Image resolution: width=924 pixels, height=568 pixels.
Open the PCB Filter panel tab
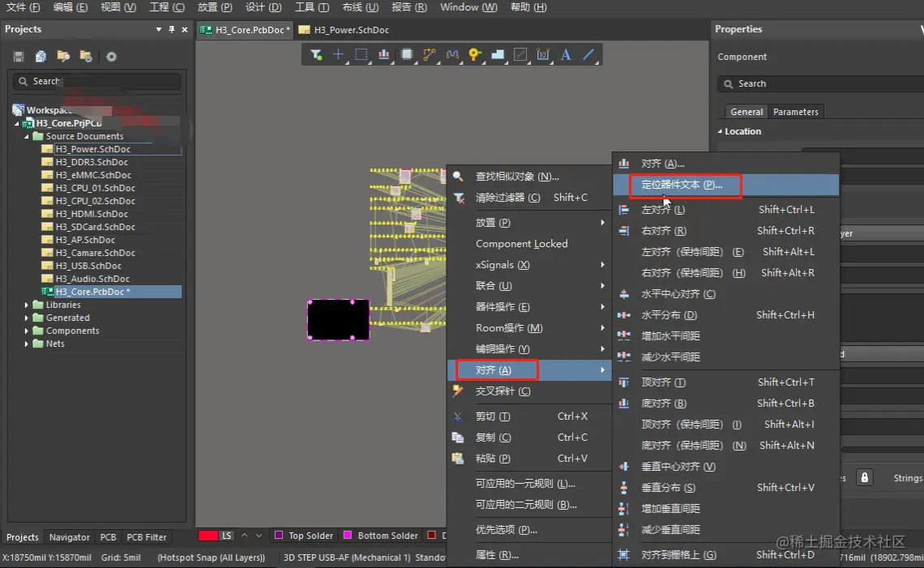[x=147, y=537]
